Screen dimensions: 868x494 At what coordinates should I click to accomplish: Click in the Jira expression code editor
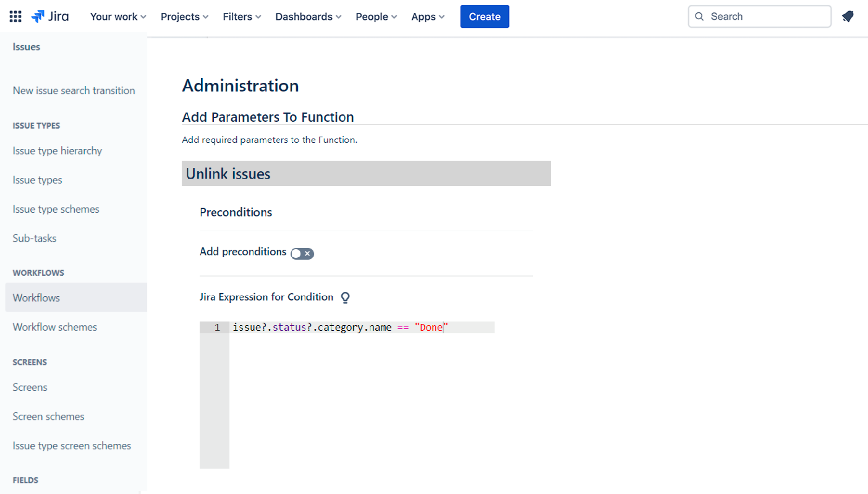click(x=362, y=396)
